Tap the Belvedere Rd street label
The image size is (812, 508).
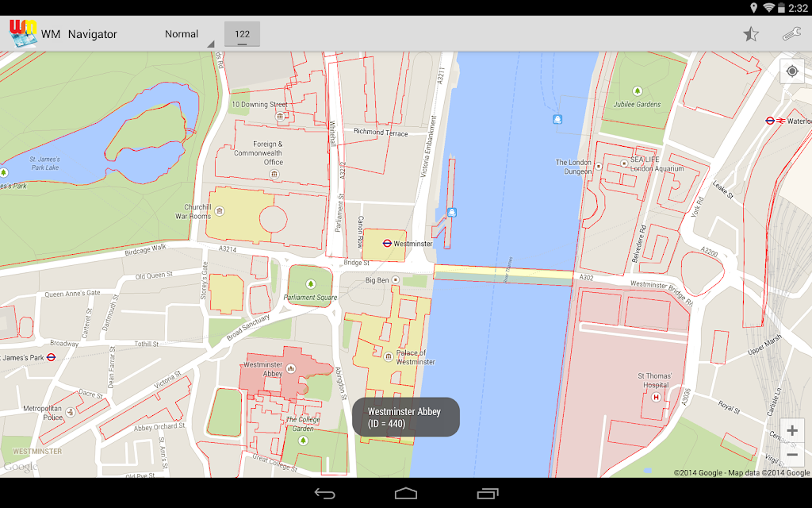639,244
